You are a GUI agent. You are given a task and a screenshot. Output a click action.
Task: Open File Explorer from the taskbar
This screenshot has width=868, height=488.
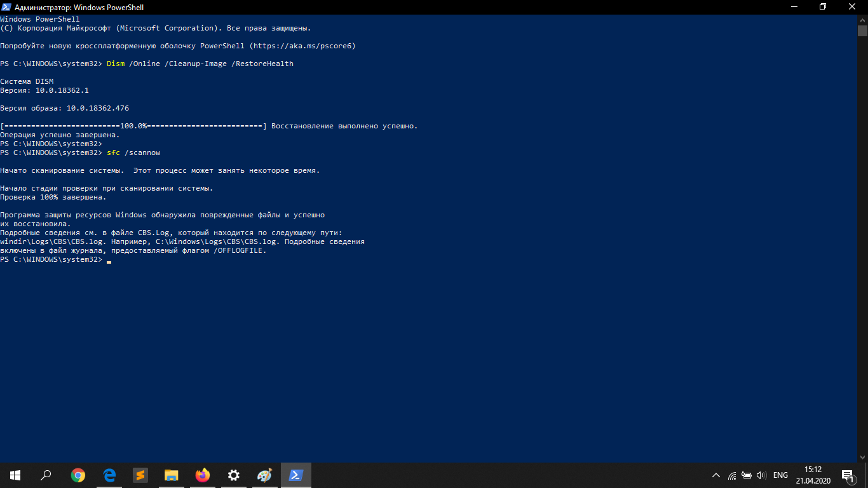[171, 475]
